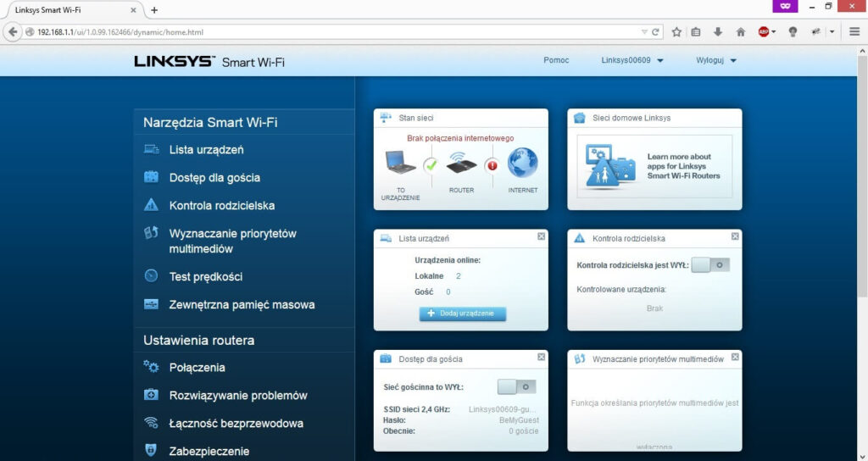
Task: Close the Dostęp dla gościa widget
Action: pyautogui.click(x=541, y=357)
